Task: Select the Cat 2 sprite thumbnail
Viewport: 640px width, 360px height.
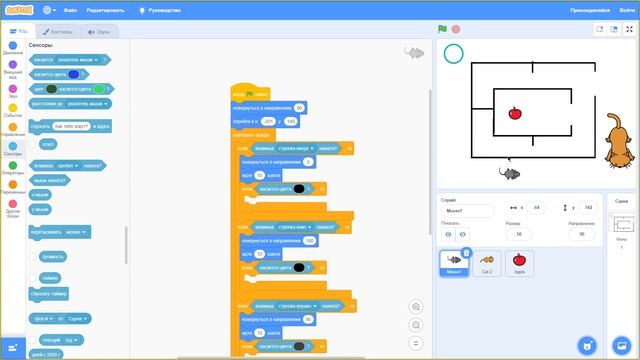Action: click(487, 264)
